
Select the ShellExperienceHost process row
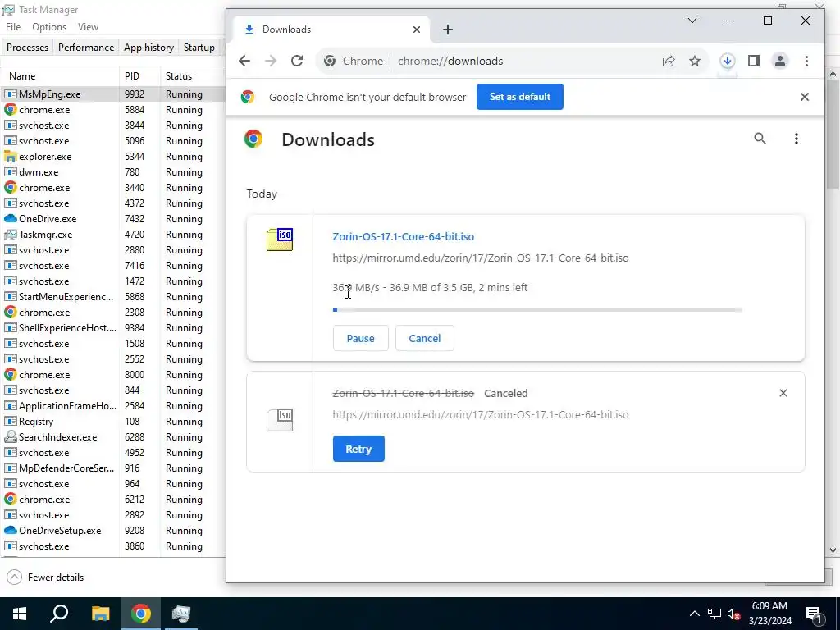pyautogui.click(x=113, y=328)
